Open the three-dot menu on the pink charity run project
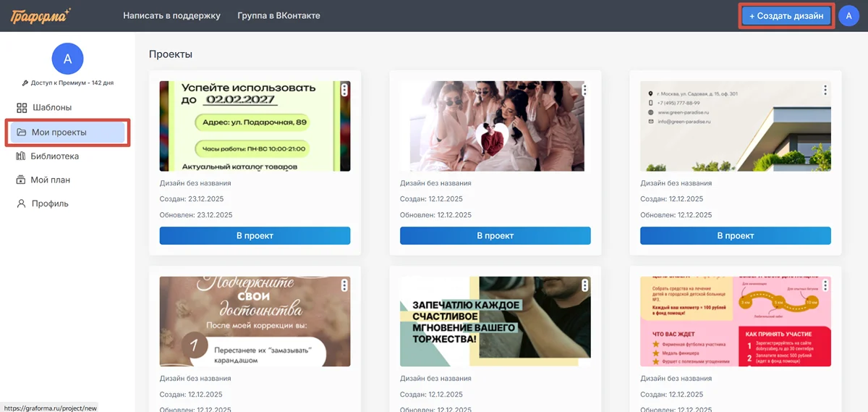The height and width of the screenshot is (412, 868). (x=825, y=285)
